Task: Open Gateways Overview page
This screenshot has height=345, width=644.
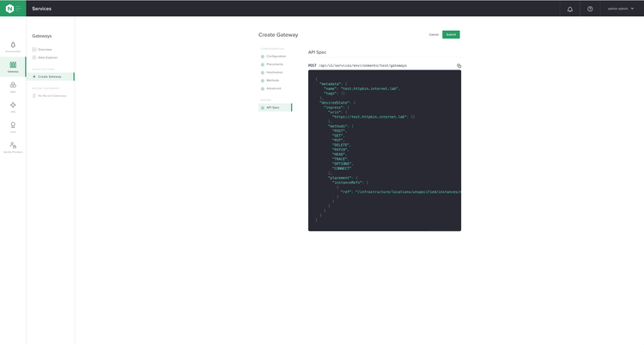Action: pos(42,49)
